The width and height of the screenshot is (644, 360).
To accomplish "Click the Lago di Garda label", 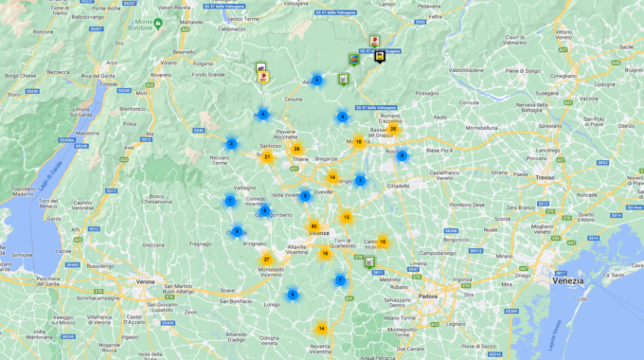I will click(x=51, y=176).
